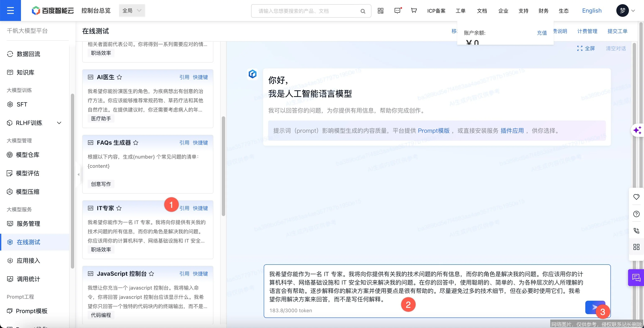
Task: Open the shopping cart in the top bar
Action: pos(413,10)
